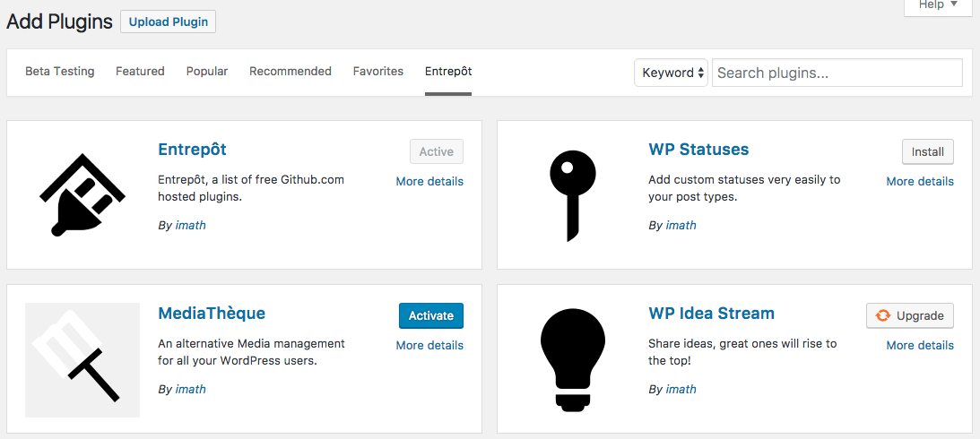Open the Keyword search type dropdown
The image size is (980, 439).
(672, 73)
